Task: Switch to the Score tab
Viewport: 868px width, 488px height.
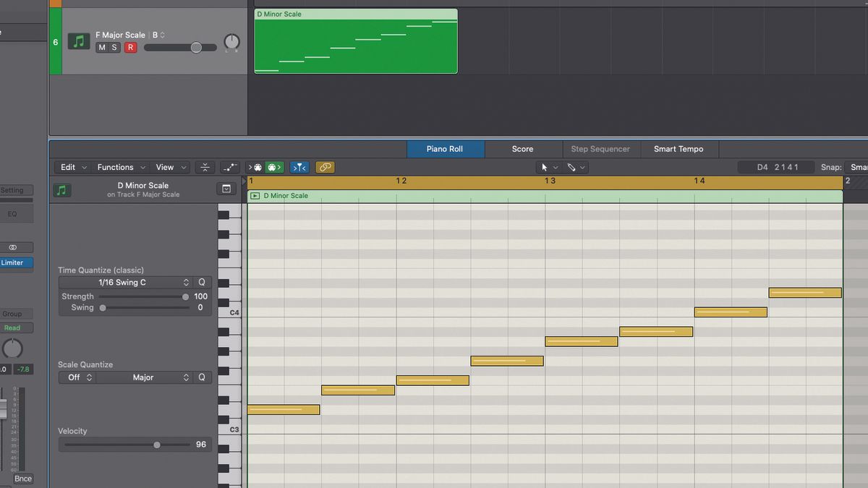Action: point(522,149)
